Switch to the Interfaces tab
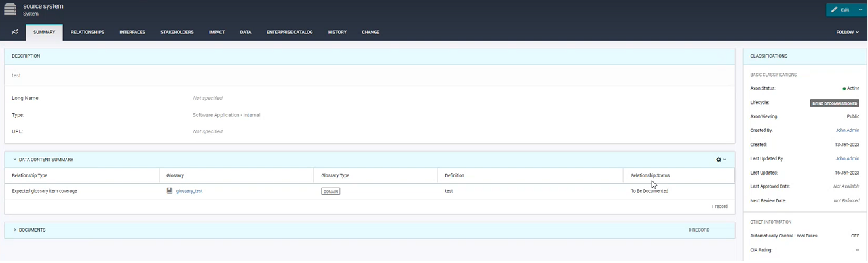The image size is (868, 263). (x=132, y=32)
